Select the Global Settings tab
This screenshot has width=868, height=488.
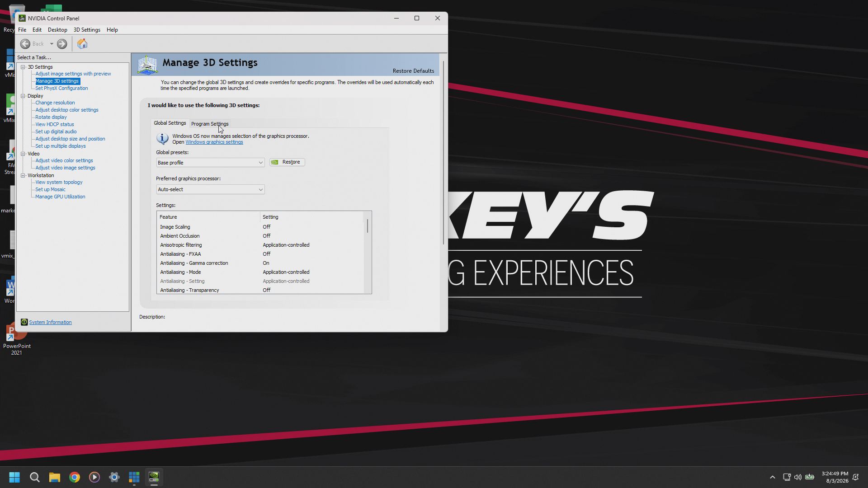point(170,123)
